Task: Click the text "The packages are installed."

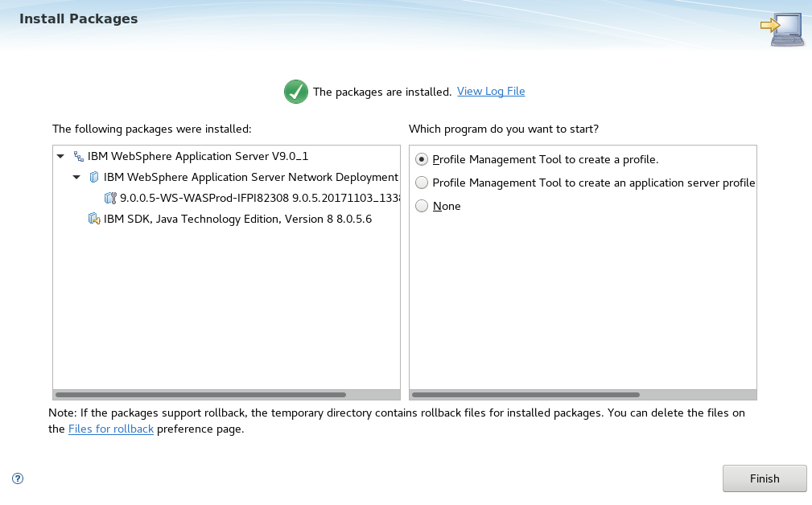Action: point(382,92)
